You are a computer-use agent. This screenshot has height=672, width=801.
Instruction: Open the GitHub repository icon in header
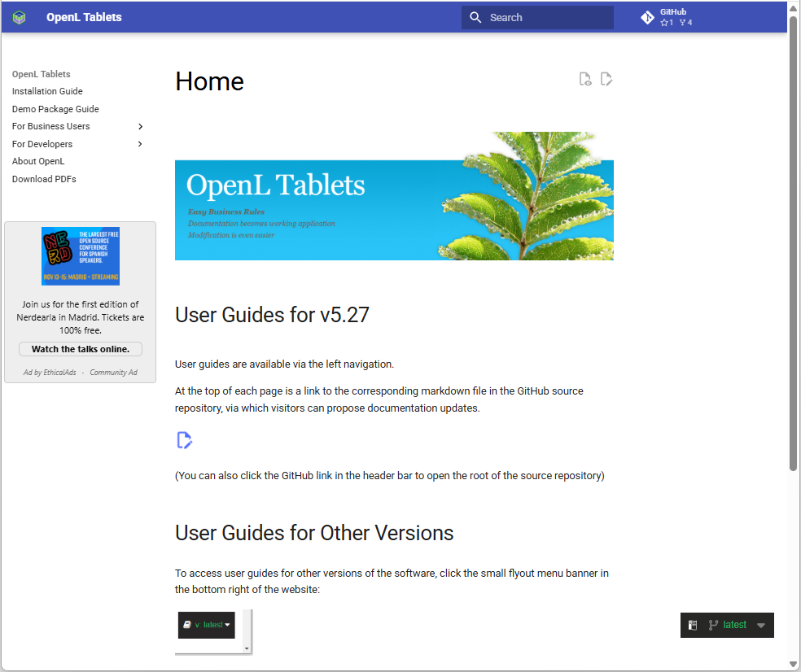[x=647, y=17]
